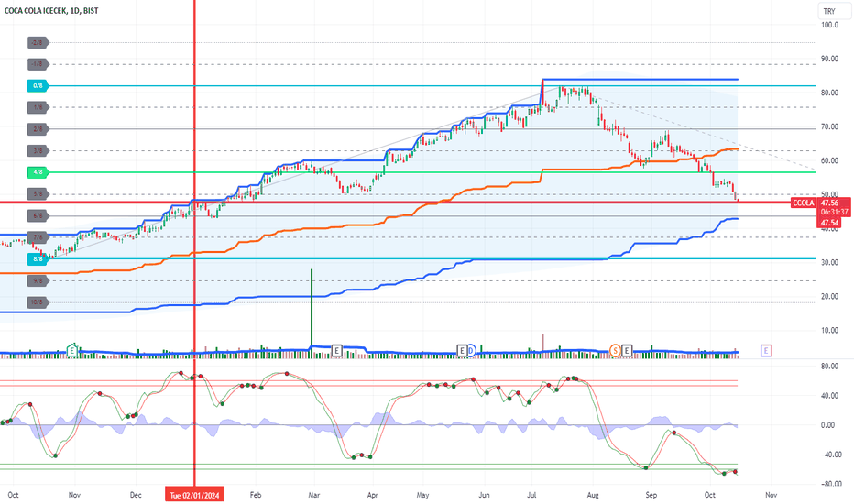The height and width of the screenshot is (504, 854).
Task: Click the Feb label on time axis
Action: tap(256, 495)
